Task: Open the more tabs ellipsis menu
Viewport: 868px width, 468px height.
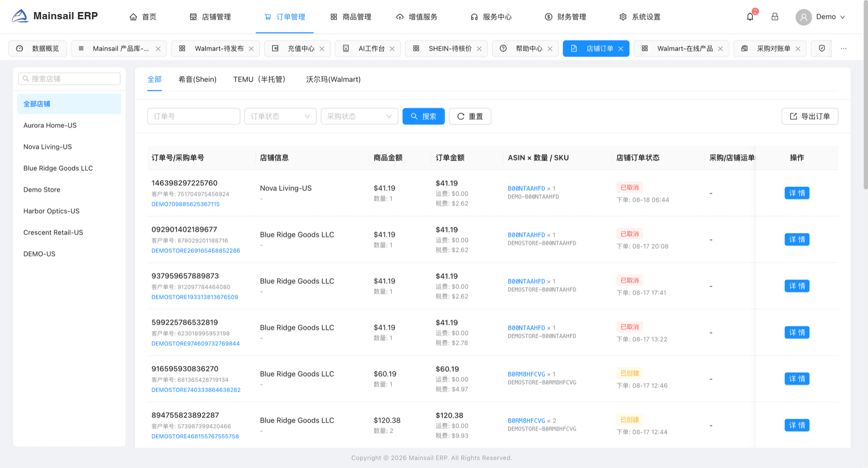Action: [x=843, y=48]
